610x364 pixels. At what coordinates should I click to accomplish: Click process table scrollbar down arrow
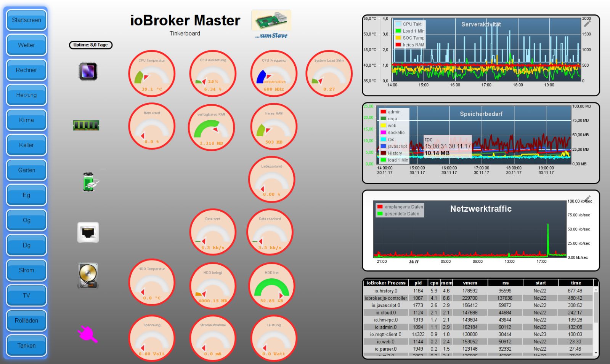pos(596,353)
